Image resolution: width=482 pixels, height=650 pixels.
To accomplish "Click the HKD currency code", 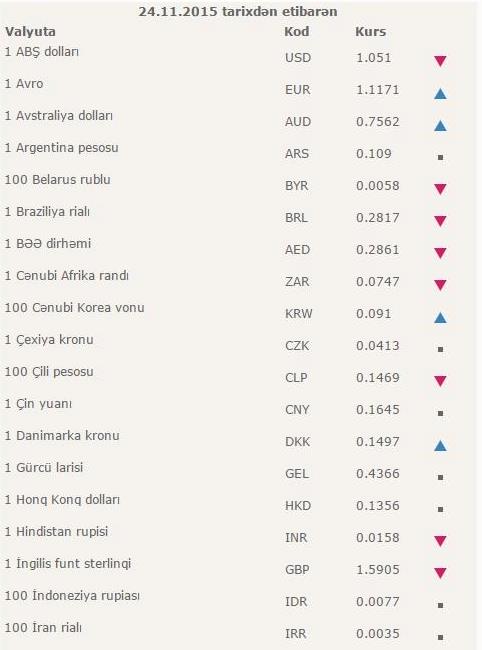I will pos(298,506).
